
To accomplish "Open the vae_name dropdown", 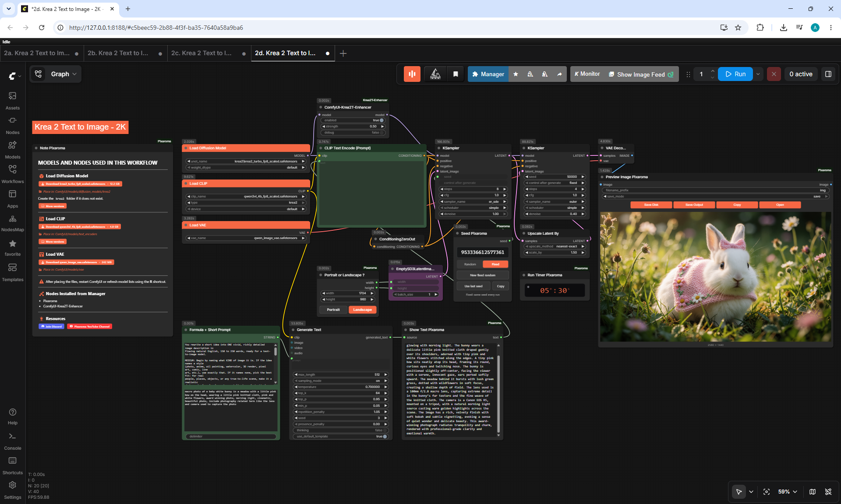I will click(x=246, y=238).
